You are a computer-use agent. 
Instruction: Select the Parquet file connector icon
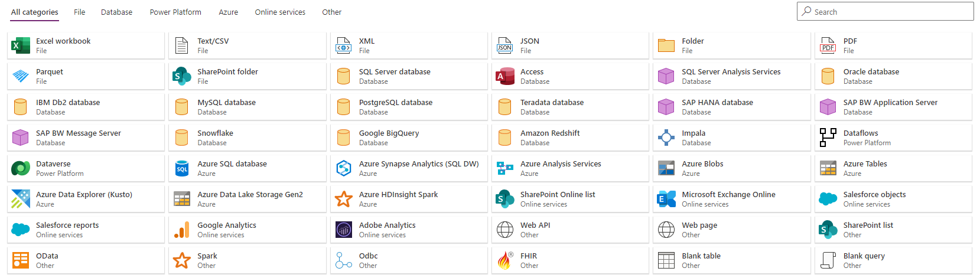(21, 76)
